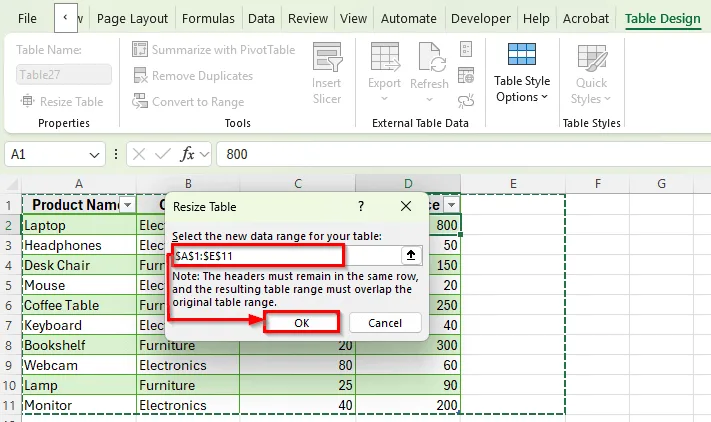Click the Remove Duplicates icon
Viewport: 711px width, 422px height.
140,76
